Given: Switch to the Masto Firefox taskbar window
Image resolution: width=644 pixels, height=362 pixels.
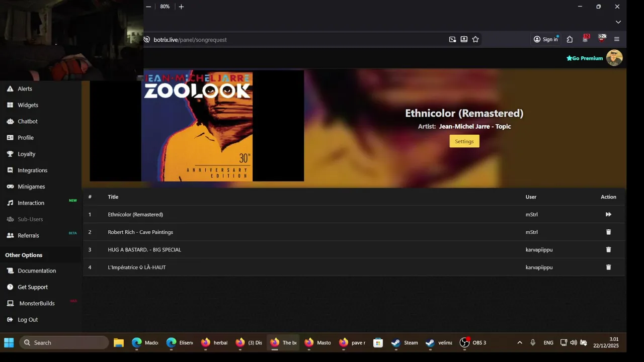Looking at the screenshot, I should click(318, 342).
